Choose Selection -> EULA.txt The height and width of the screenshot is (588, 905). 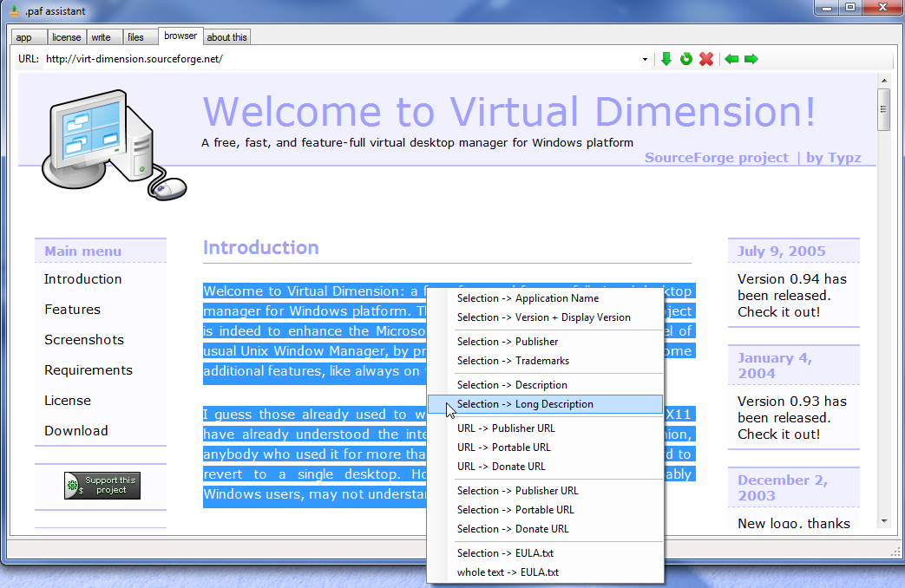pyautogui.click(x=545, y=552)
